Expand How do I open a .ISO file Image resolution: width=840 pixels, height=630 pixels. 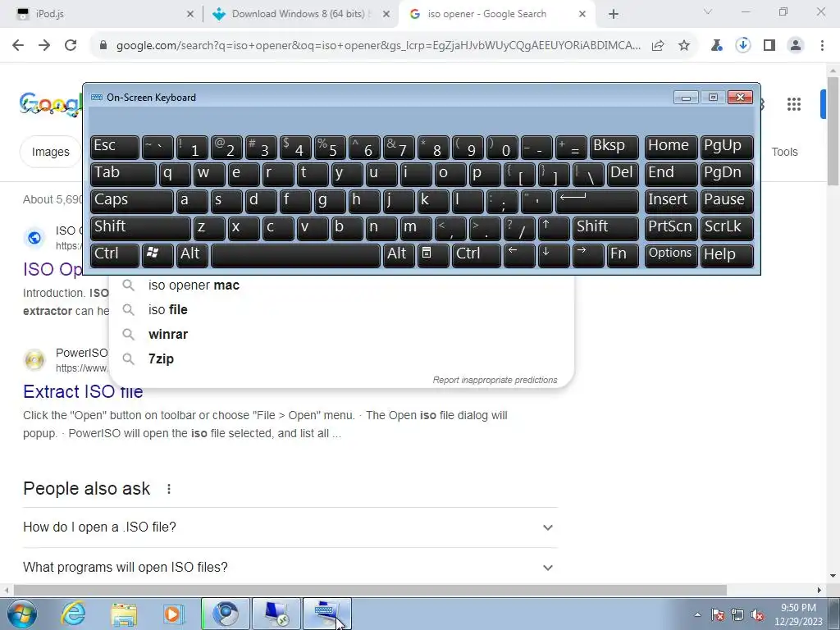pos(290,527)
